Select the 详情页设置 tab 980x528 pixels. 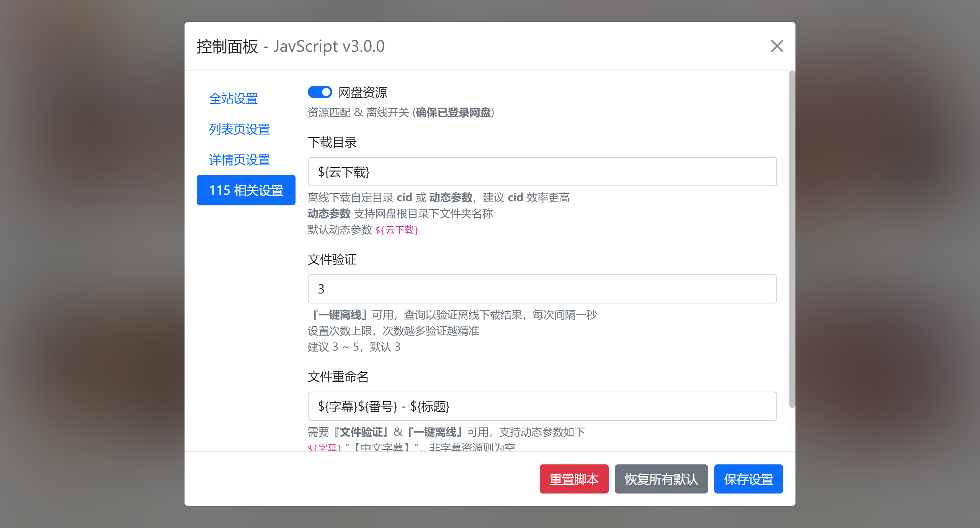[239, 160]
